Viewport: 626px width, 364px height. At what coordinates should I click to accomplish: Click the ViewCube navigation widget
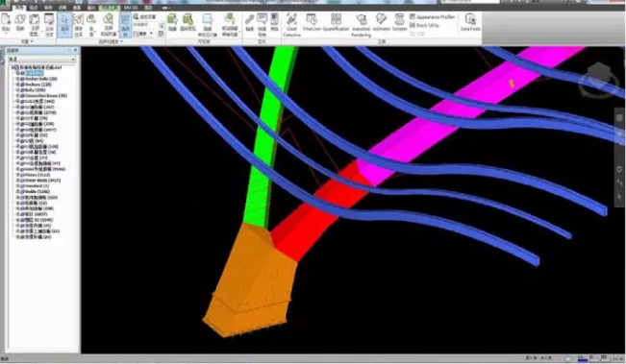pos(598,80)
